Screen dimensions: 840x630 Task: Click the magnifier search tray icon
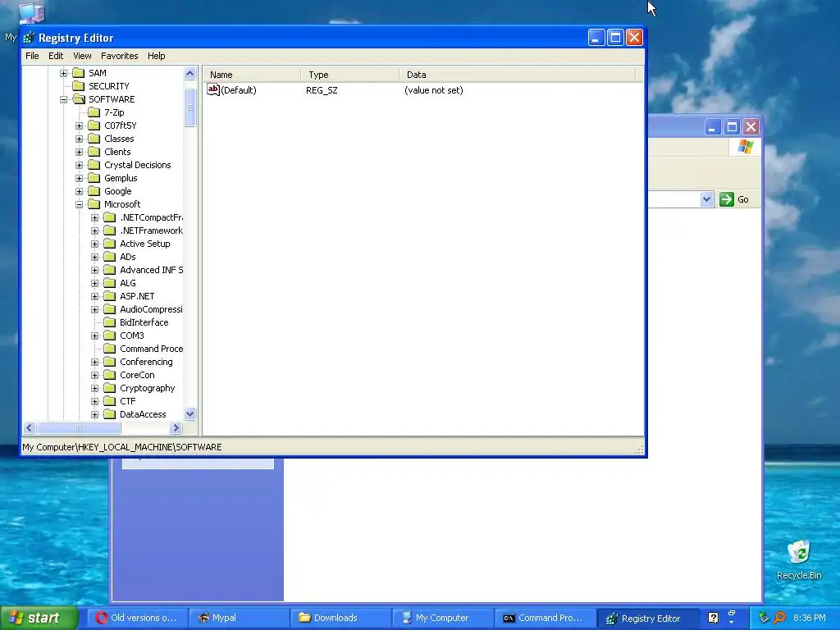click(780, 618)
